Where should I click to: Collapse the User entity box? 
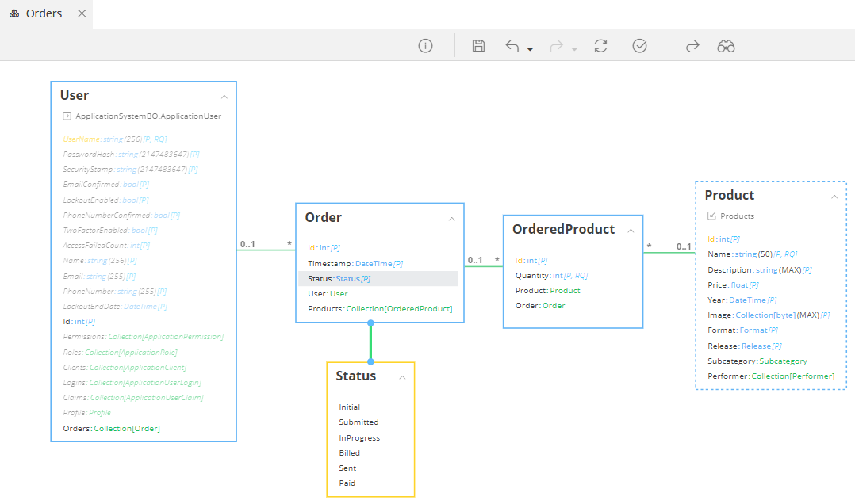[x=224, y=97]
